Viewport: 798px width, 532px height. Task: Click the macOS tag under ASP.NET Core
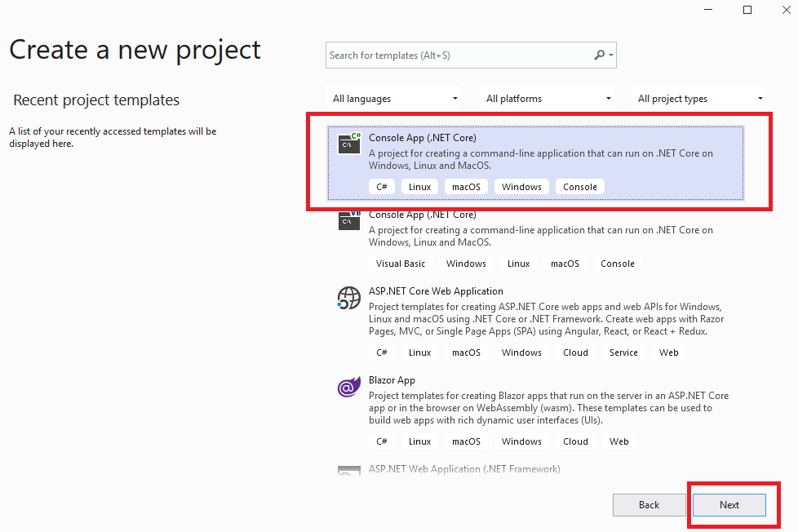466,352
